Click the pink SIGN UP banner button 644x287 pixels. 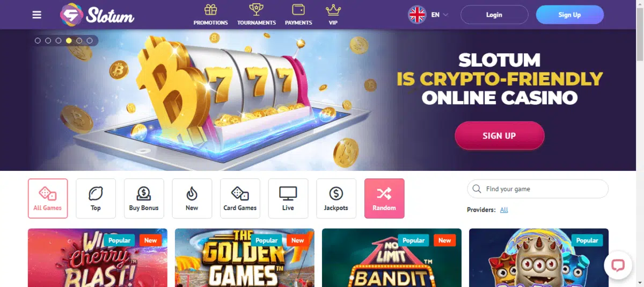[x=500, y=135]
